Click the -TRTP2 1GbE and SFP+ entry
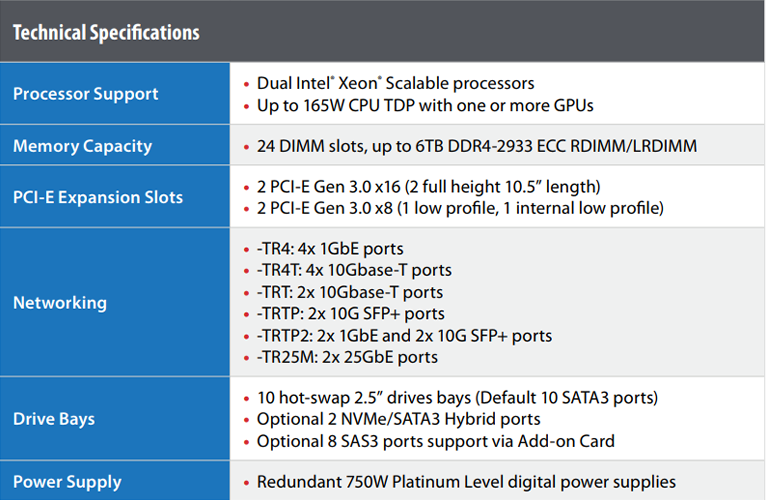Viewport: 766px width, 500px height. (404, 336)
